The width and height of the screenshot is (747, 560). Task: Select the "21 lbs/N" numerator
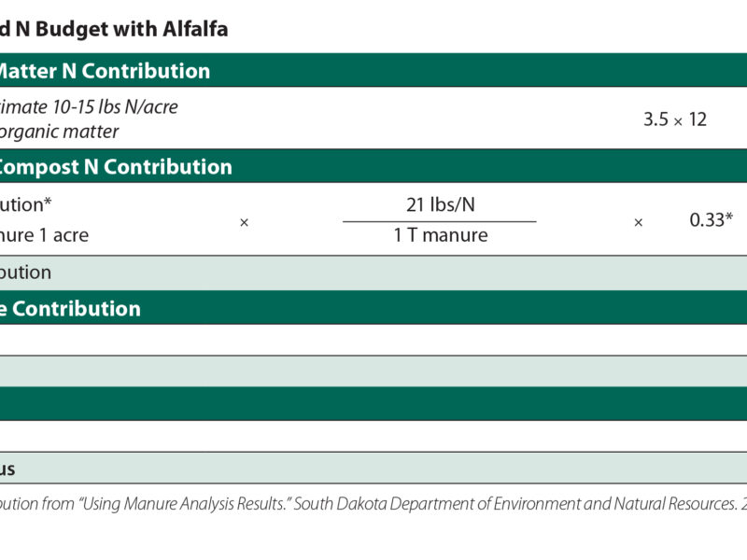[440, 205]
